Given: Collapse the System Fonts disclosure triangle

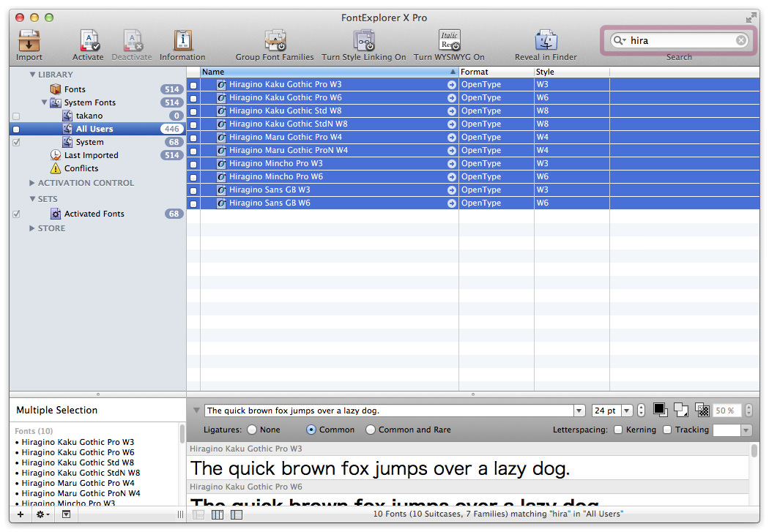Looking at the screenshot, I should [44, 102].
